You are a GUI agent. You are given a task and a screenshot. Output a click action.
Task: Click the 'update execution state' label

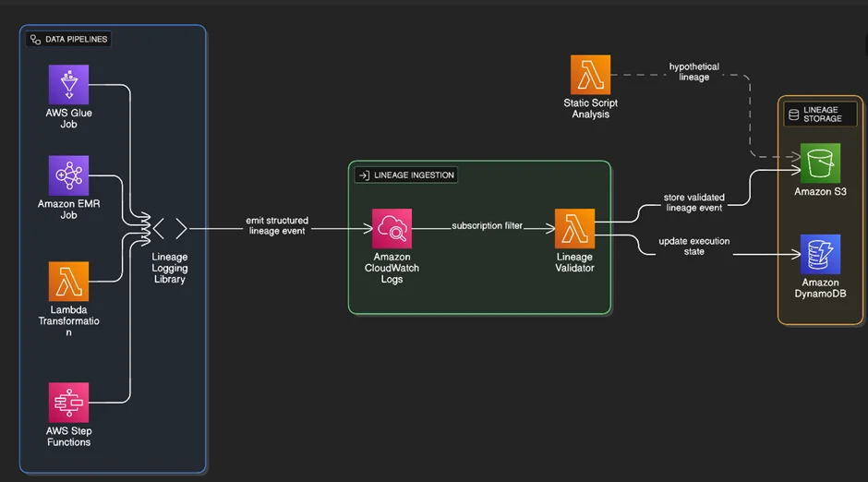(x=694, y=247)
